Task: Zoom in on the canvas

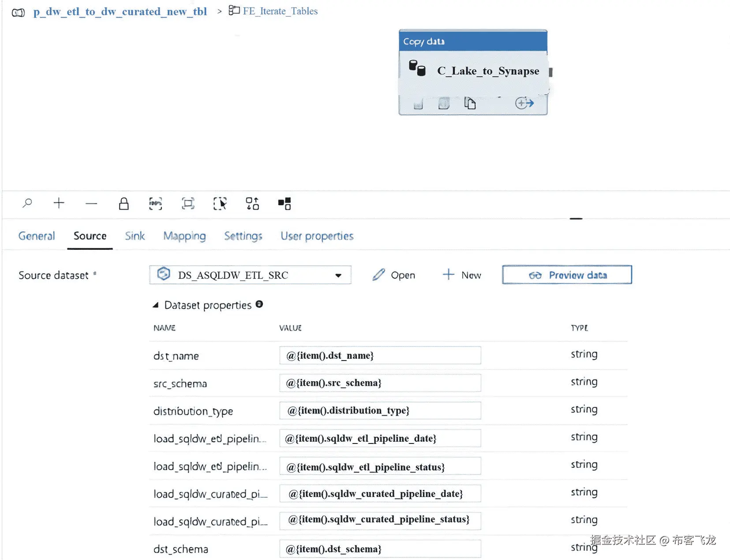Action: tap(59, 203)
